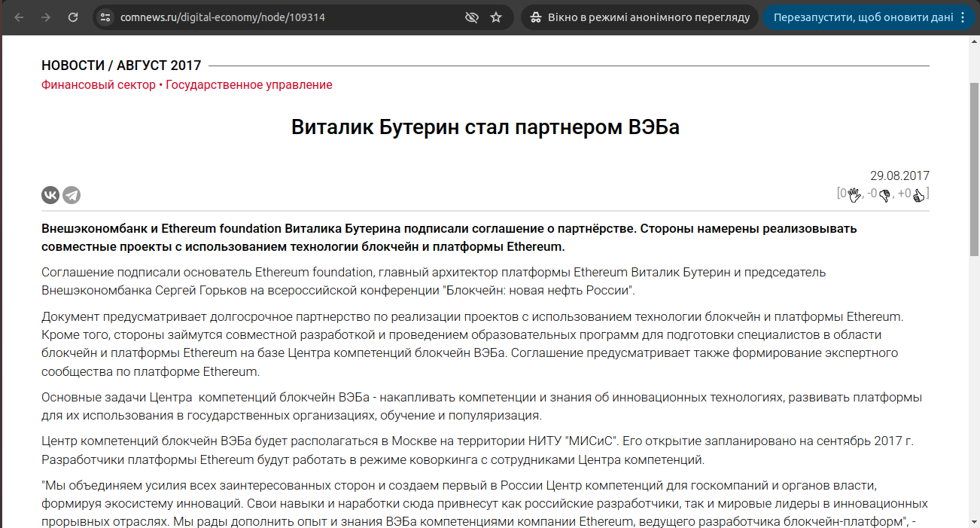Click the address bar URL comnews.ru
The height and width of the screenshot is (528, 980).
[x=223, y=17]
